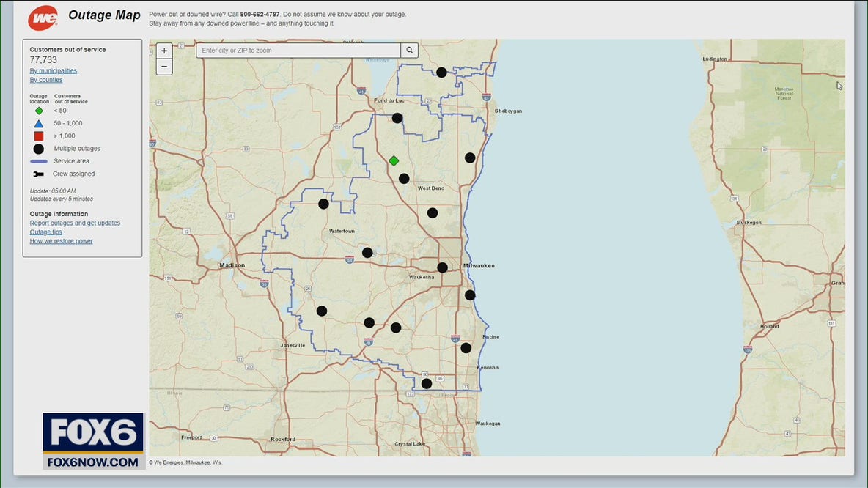
Task: Click the black circle Multiple outages legend
Action: (39, 149)
